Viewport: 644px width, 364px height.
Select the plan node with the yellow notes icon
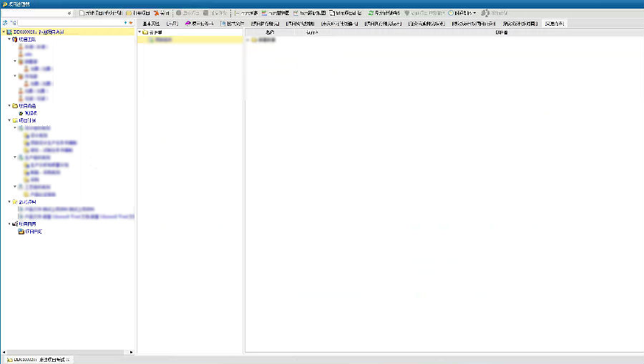[x=24, y=120]
